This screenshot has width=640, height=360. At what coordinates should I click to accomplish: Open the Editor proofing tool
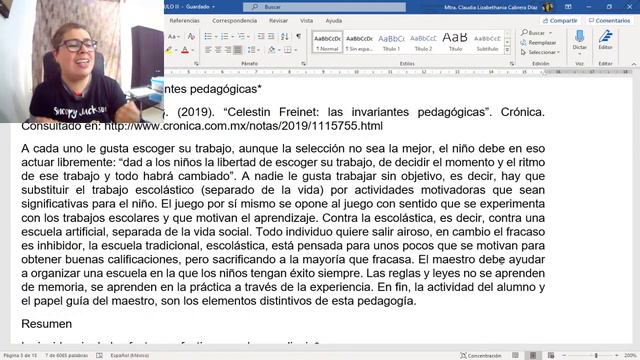(605, 40)
